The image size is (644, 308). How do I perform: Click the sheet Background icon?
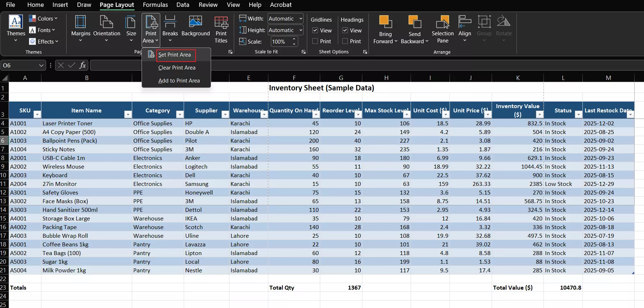click(196, 22)
